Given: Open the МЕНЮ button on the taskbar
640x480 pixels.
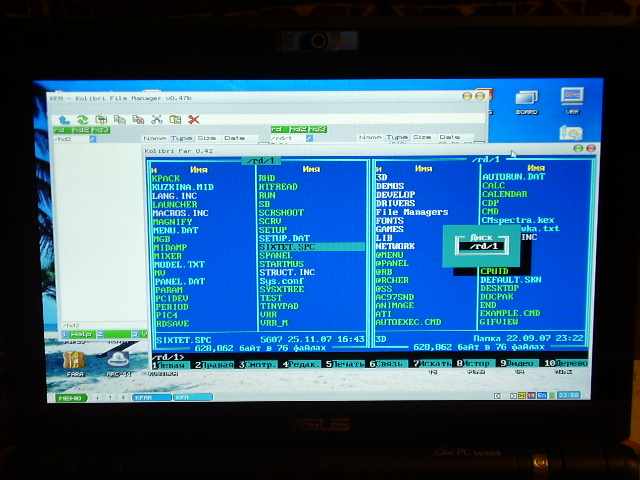Looking at the screenshot, I should click(70, 397).
